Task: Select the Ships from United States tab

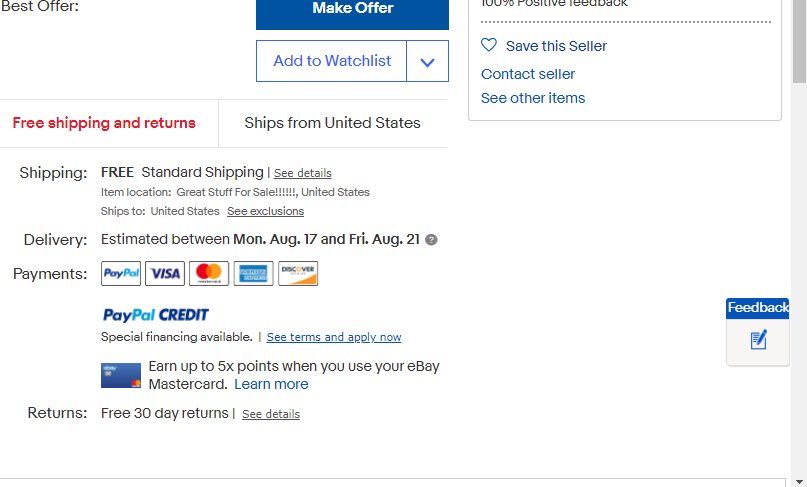Action: [332, 123]
